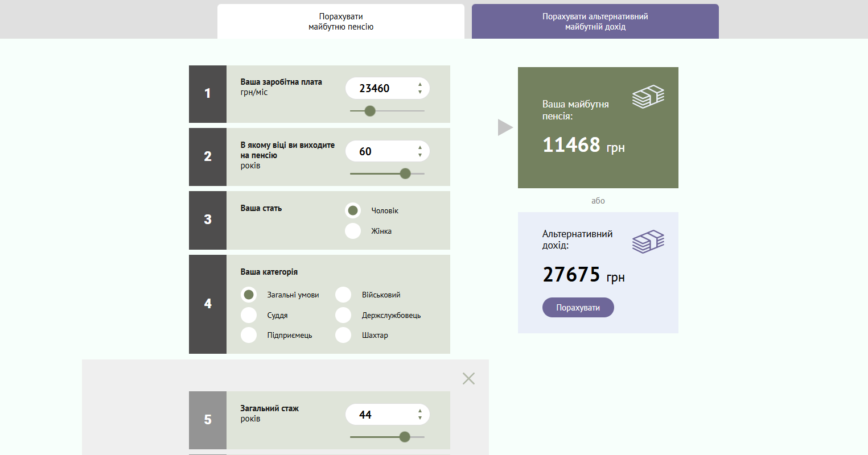Increase retirement age with up arrow
Viewport: 868px width, 455px height.
(420, 148)
